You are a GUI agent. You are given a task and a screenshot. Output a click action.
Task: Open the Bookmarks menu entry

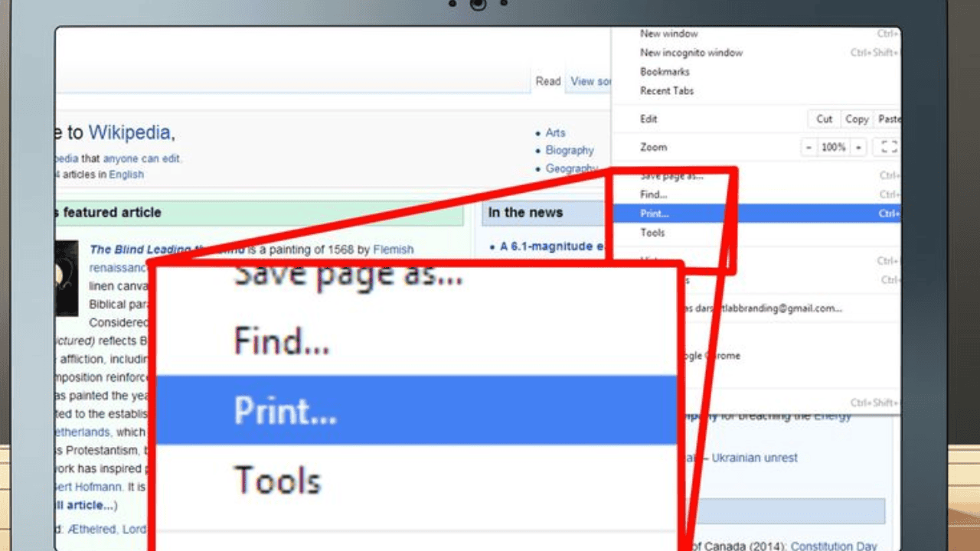click(x=665, y=71)
